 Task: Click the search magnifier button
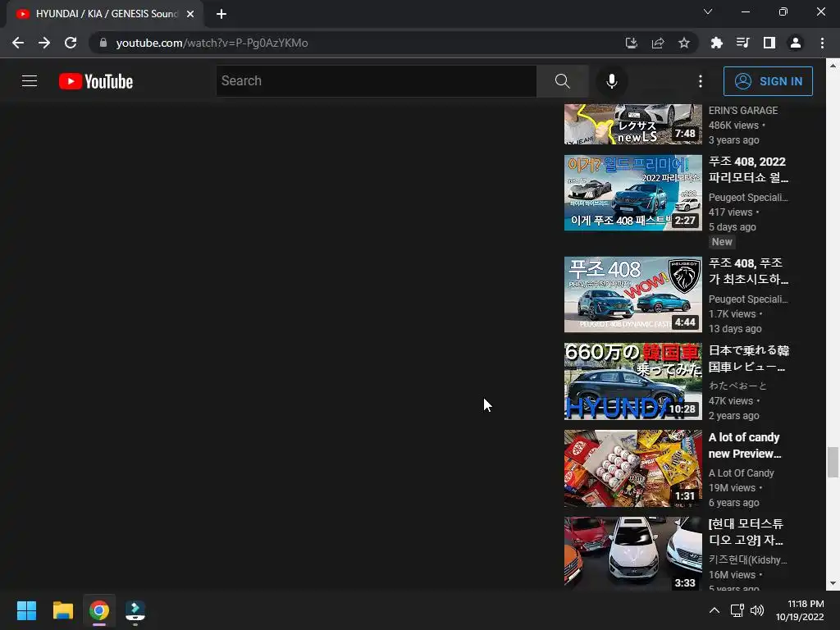tap(562, 81)
